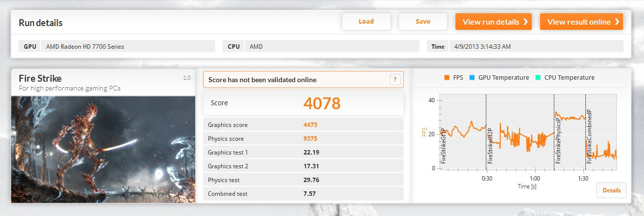Toggle the FPS legend swatch
Screen dimensions: 644x216
tap(447, 78)
